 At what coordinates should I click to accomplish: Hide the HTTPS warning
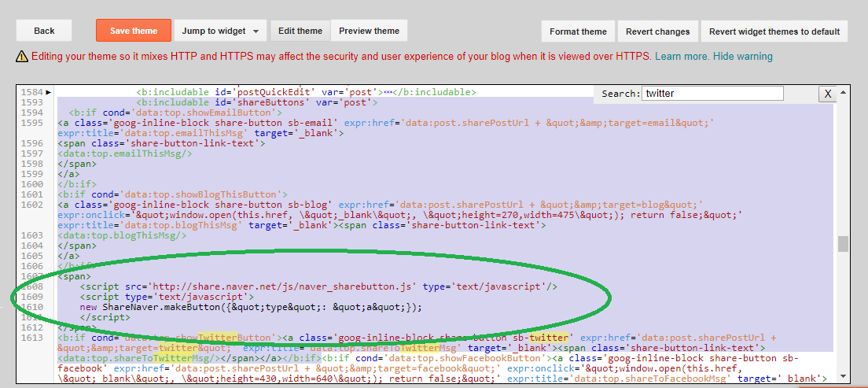coord(743,57)
